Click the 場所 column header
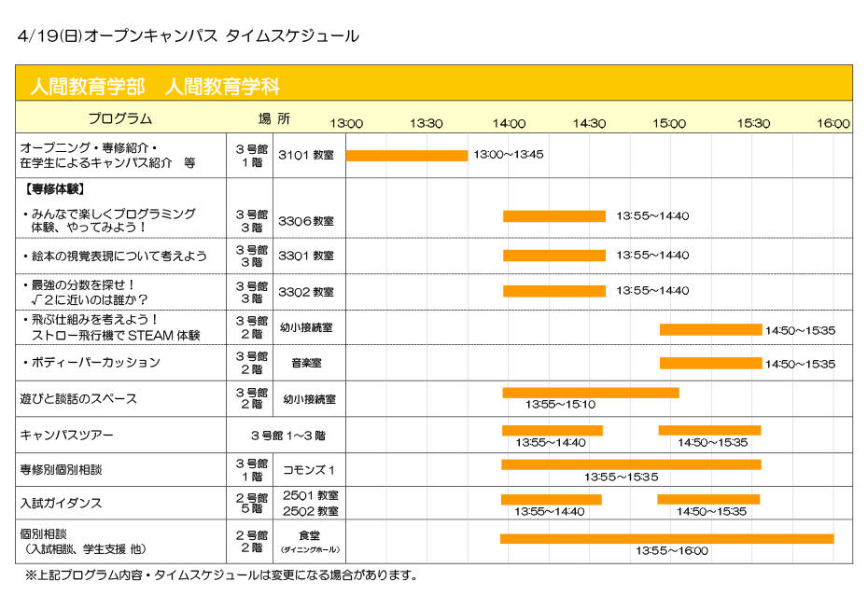 tap(273, 118)
